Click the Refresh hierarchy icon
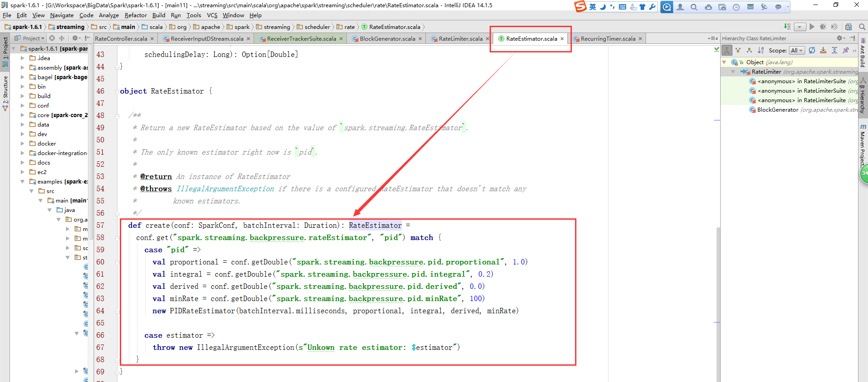 [x=812, y=50]
